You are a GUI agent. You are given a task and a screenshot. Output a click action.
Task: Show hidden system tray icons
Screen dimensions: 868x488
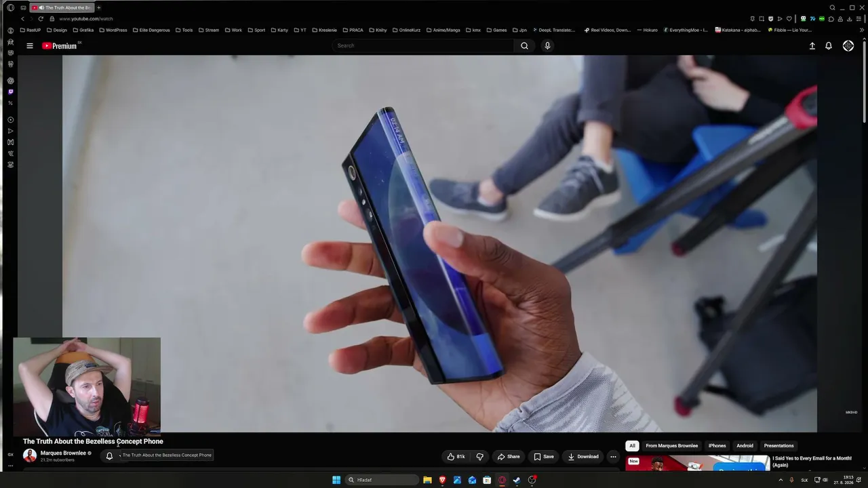781,480
